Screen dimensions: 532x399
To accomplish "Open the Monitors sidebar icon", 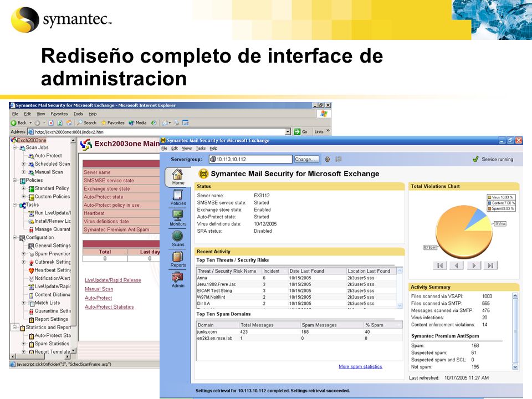I will (x=178, y=218).
